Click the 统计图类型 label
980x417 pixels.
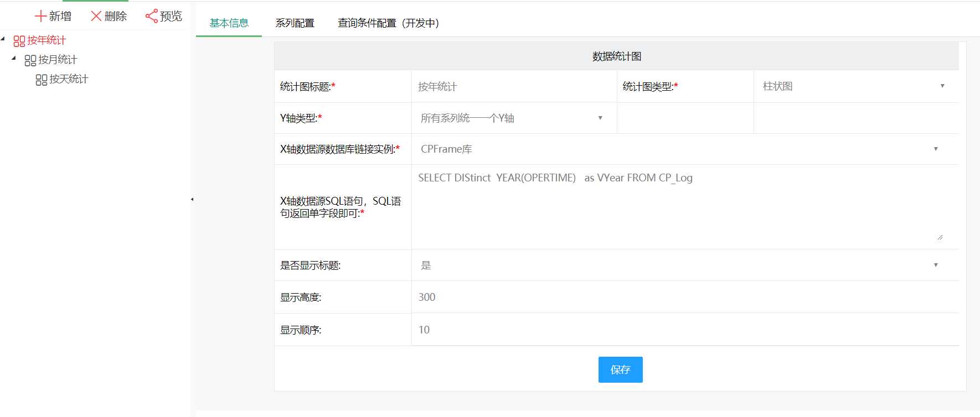[x=650, y=86]
